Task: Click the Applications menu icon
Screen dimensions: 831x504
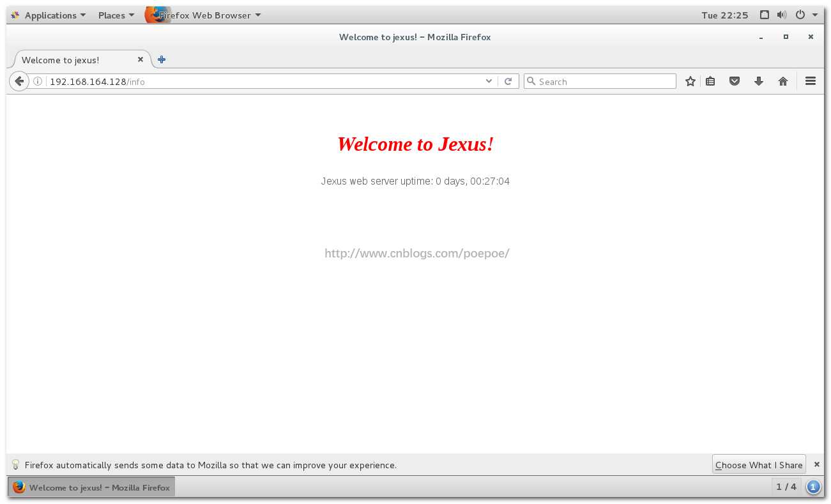Action: click(x=15, y=15)
